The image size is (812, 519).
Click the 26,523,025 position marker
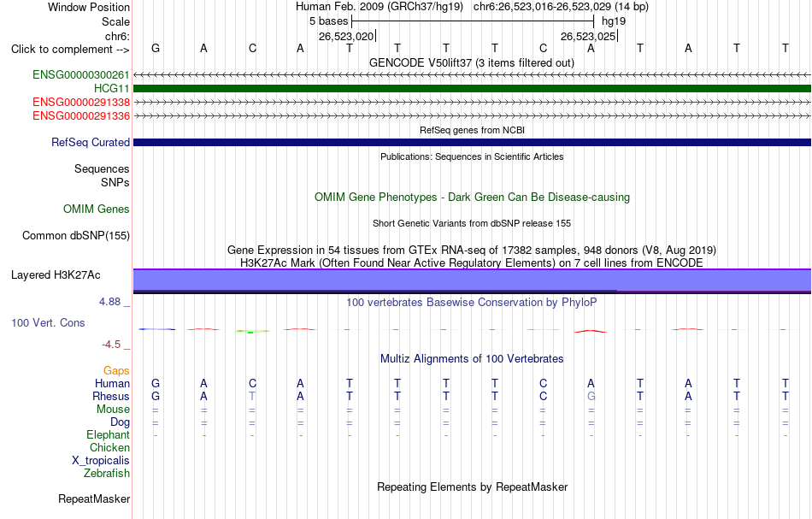coord(588,36)
